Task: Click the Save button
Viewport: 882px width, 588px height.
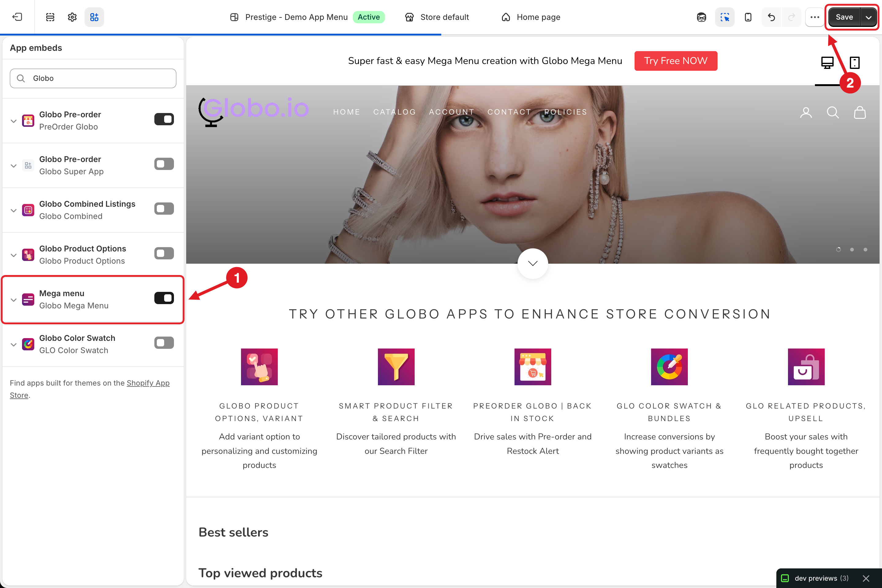Action: [844, 17]
